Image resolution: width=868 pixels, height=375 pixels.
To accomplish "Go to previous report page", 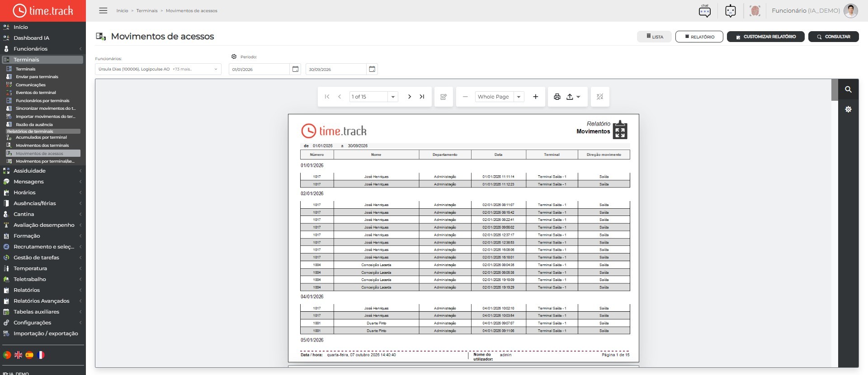I will [340, 97].
